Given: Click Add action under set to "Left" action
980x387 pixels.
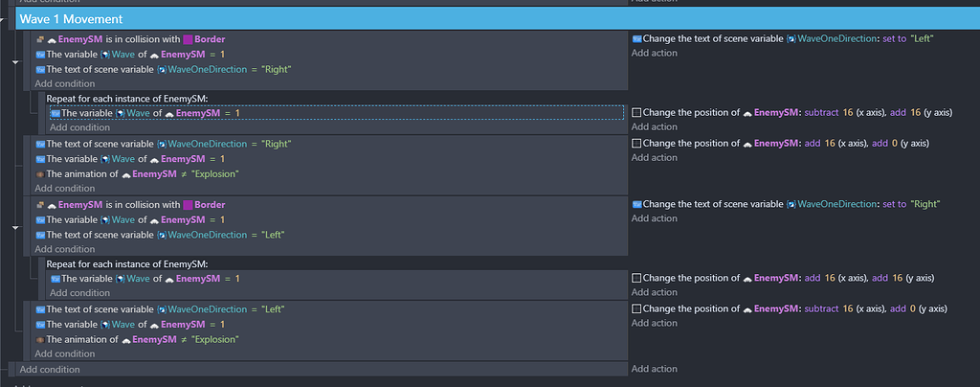Looking at the screenshot, I should click(655, 53).
